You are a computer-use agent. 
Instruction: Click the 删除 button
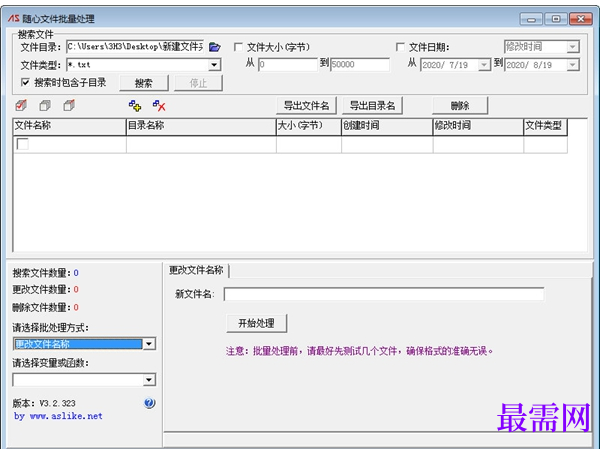click(460, 105)
